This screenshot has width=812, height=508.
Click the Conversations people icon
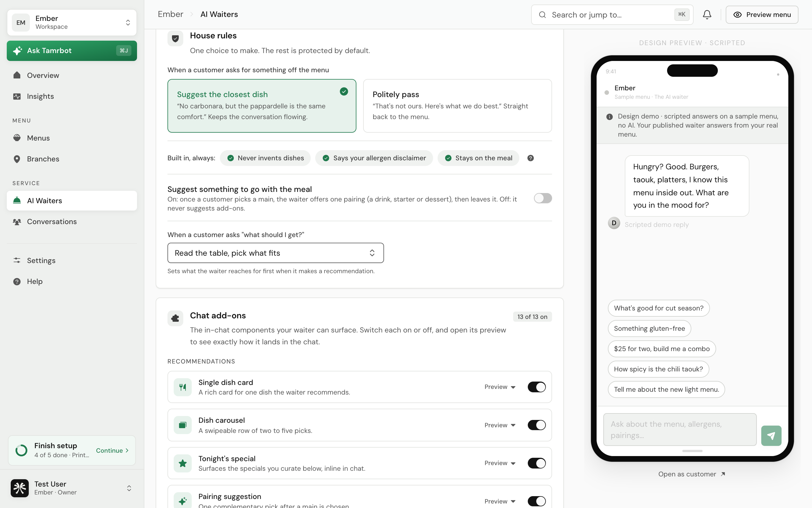point(17,222)
